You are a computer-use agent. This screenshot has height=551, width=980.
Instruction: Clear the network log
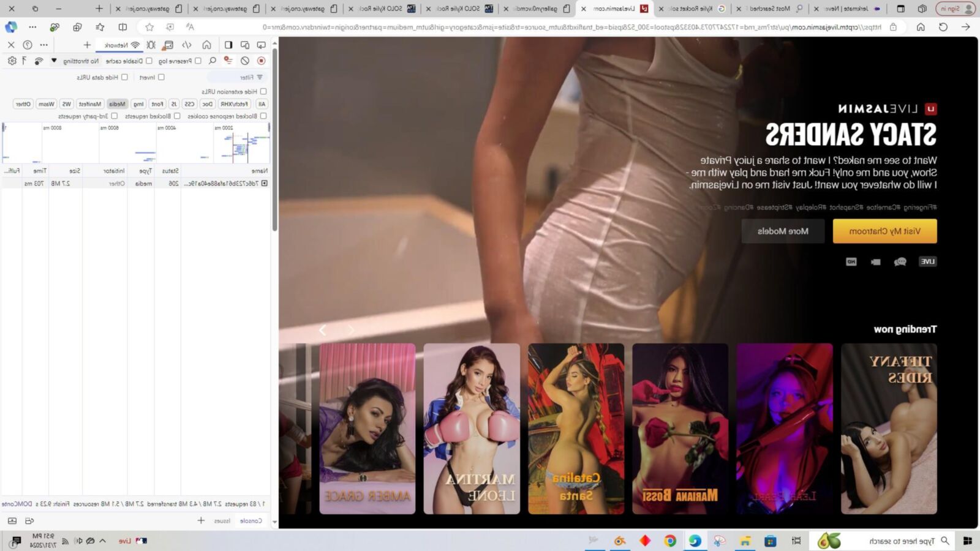245,61
